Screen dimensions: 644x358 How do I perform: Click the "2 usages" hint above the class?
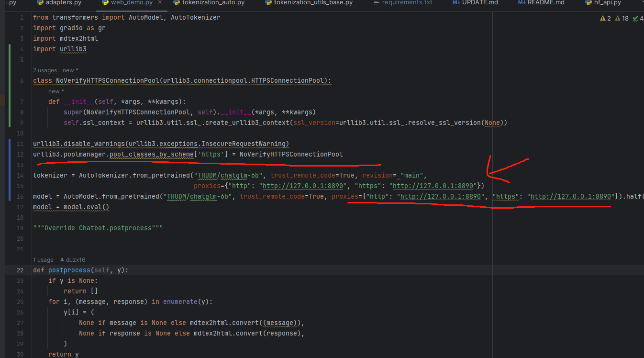pos(45,70)
